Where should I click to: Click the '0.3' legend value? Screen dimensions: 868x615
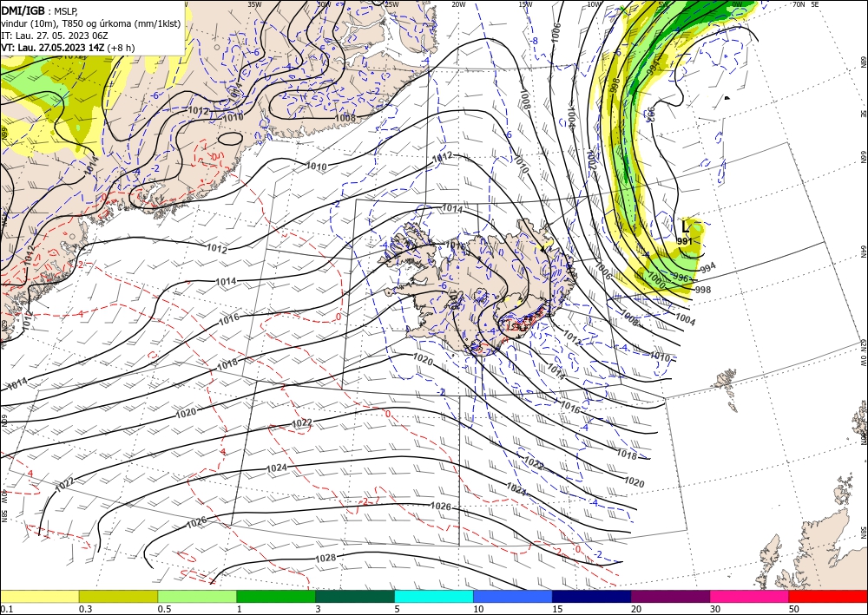click(x=85, y=609)
